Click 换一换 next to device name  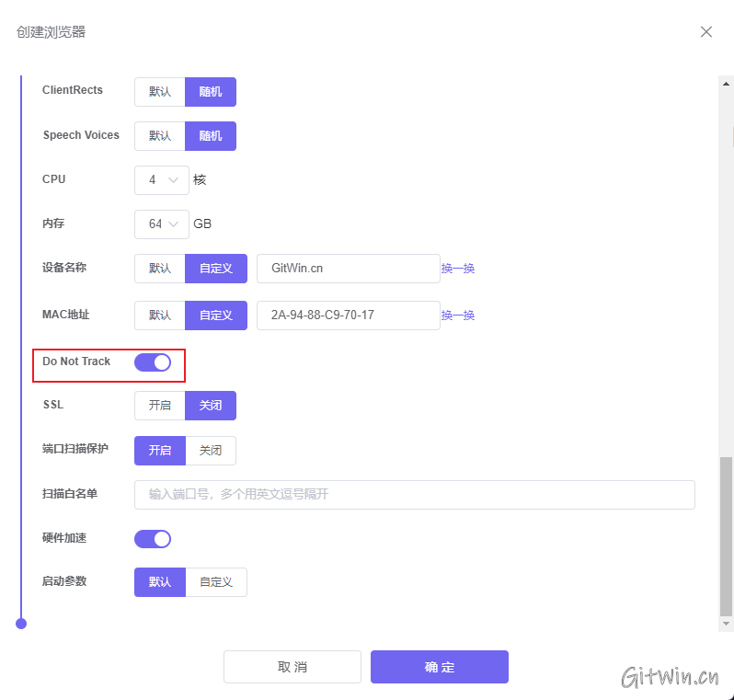[458, 269]
